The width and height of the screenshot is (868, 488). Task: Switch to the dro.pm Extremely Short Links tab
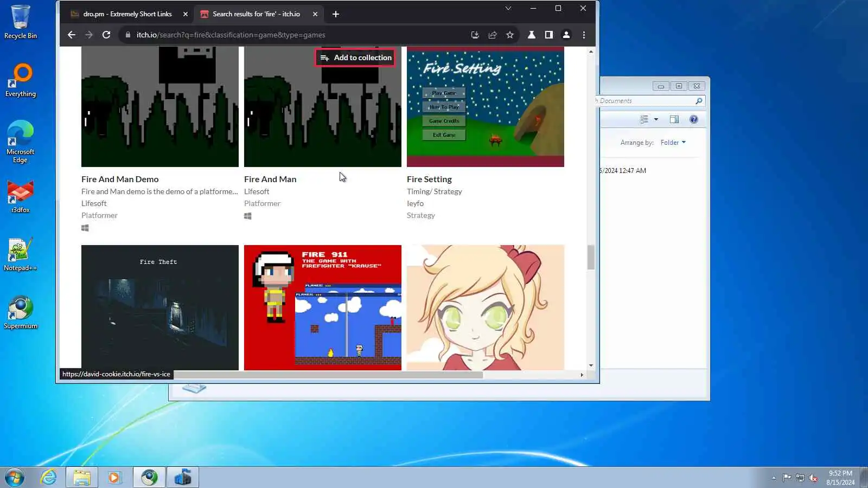coord(129,14)
